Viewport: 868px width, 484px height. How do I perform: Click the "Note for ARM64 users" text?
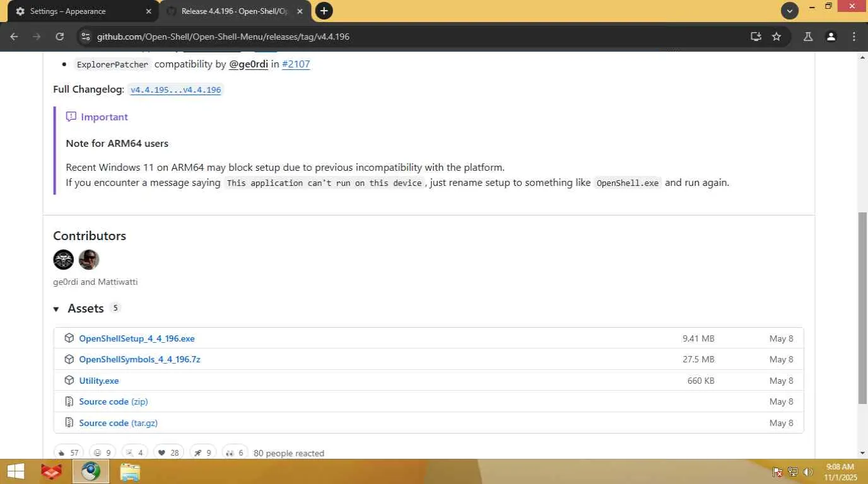pyautogui.click(x=117, y=144)
